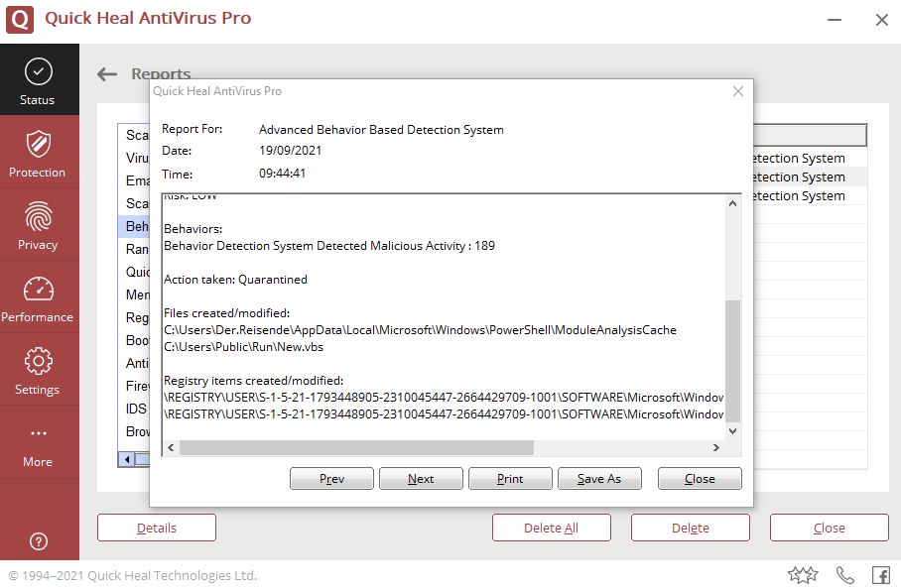Click the phone support icon in footer
This screenshot has width=901, height=588.
844,575
